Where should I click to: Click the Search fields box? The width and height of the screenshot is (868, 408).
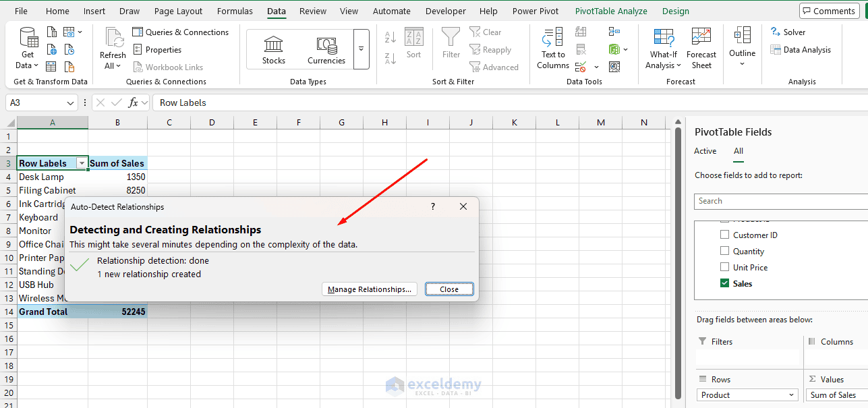tap(781, 201)
